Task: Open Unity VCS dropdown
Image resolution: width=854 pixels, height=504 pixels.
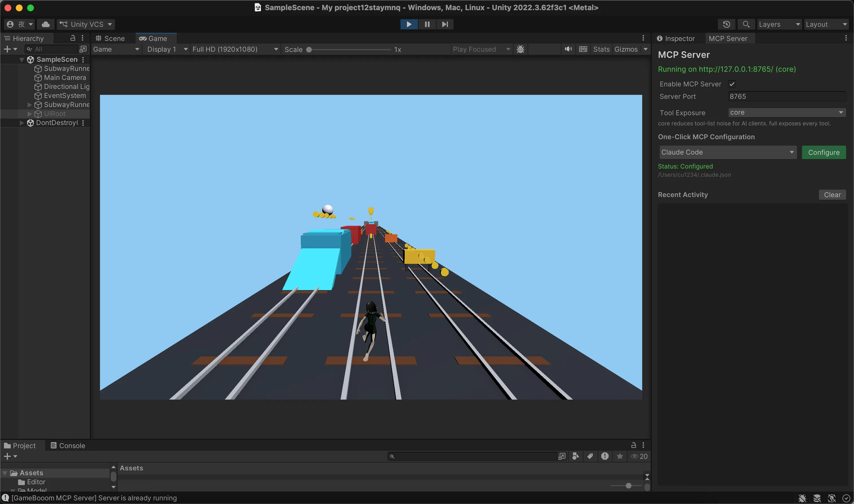Action: click(x=86, y=24)
